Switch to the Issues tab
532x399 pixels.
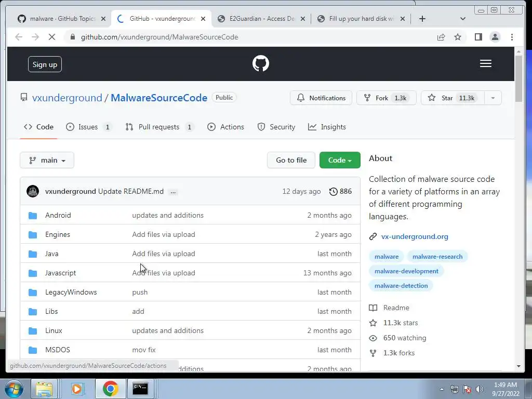88,127
